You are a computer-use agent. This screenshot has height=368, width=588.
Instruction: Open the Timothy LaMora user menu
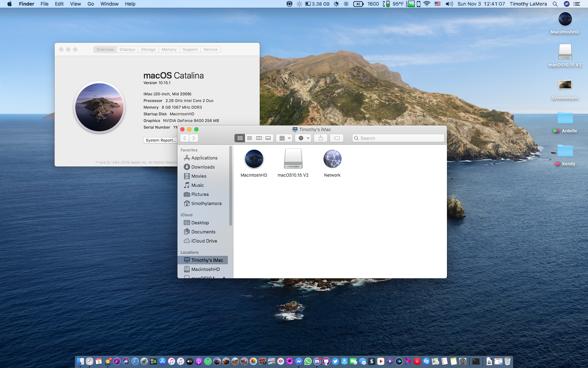pos(528,4)
